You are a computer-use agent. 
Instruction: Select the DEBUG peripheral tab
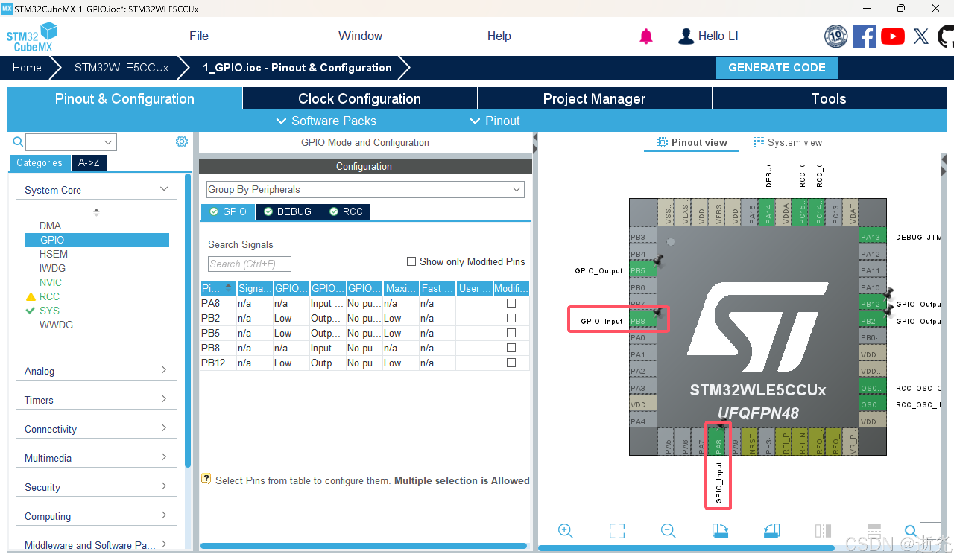[x=288, y=211]
